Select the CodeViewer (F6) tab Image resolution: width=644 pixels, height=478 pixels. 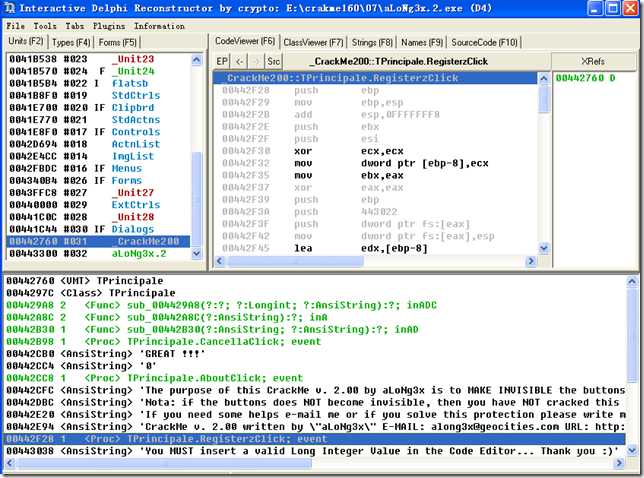tap(245, 41)
